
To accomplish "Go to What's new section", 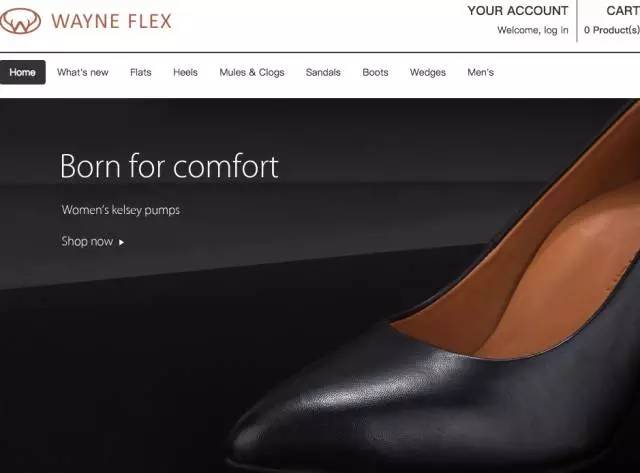I will coord(82,72).
